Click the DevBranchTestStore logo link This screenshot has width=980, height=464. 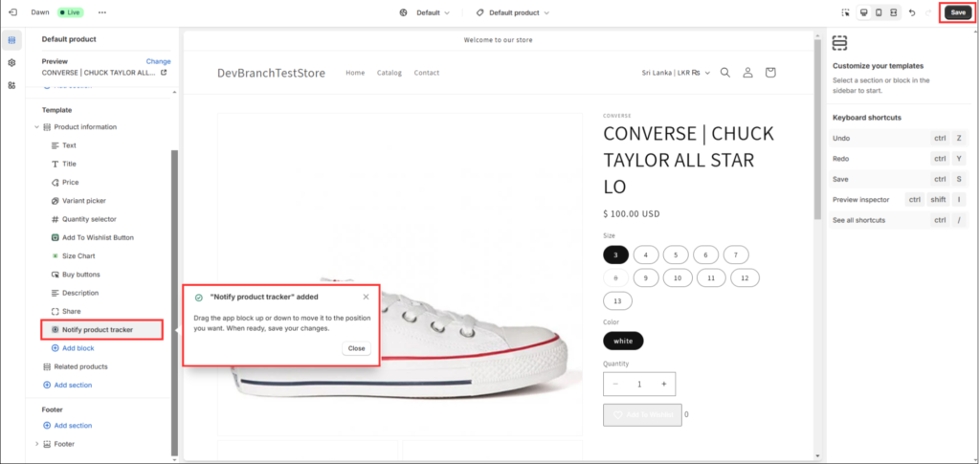point(271,73)
